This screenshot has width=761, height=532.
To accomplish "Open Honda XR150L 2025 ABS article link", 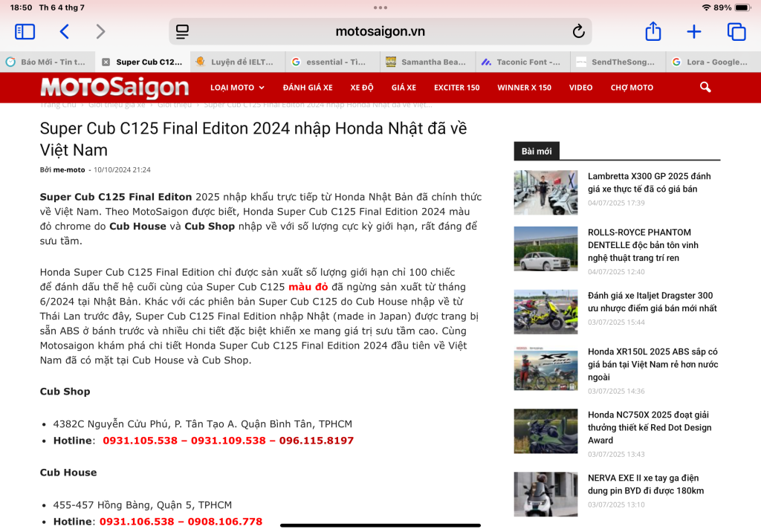I will 652,365.
